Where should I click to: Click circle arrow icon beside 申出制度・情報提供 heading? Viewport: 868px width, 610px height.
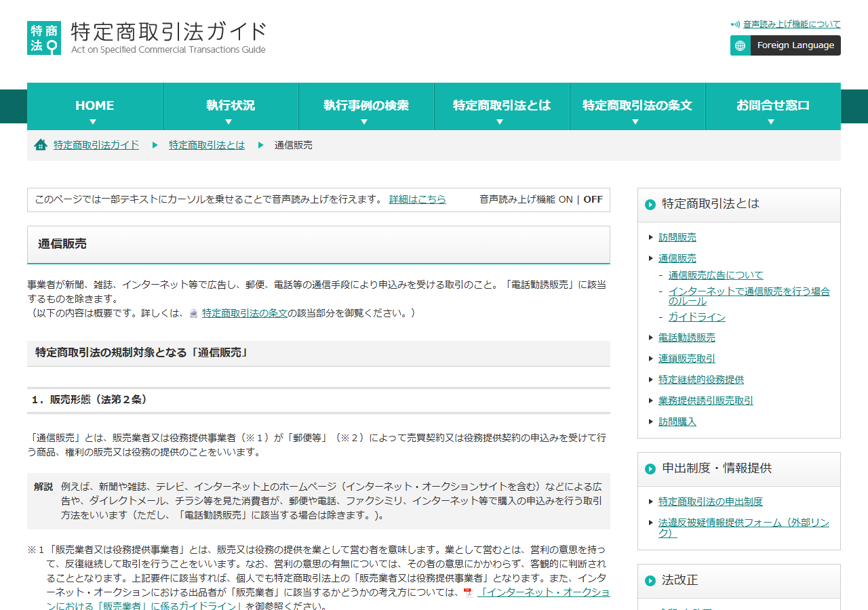pos(650,468)
